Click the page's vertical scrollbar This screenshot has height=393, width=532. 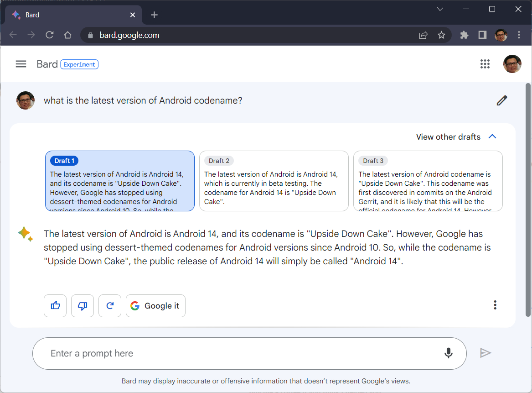click(x=528, y=201)
